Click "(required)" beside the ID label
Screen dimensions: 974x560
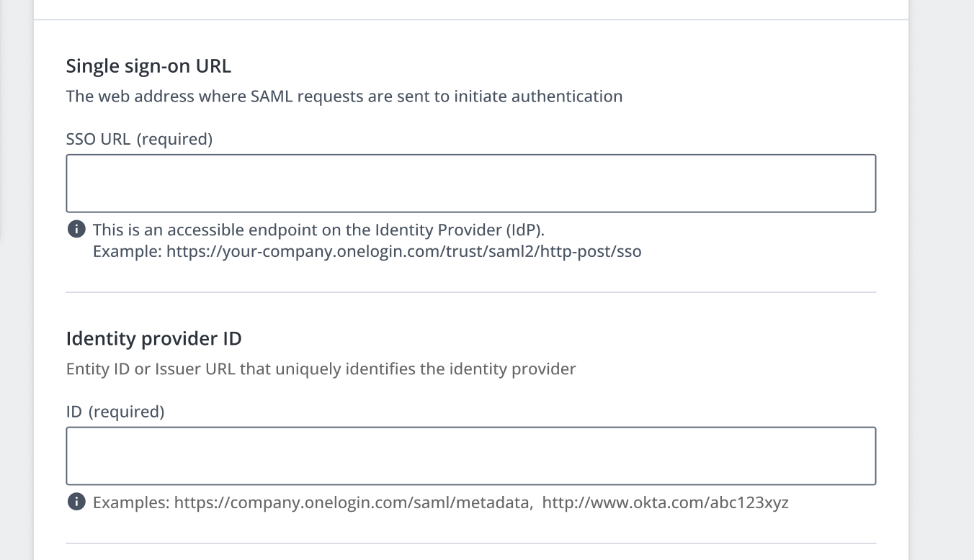pyautogui.click(x=126, y=412)
